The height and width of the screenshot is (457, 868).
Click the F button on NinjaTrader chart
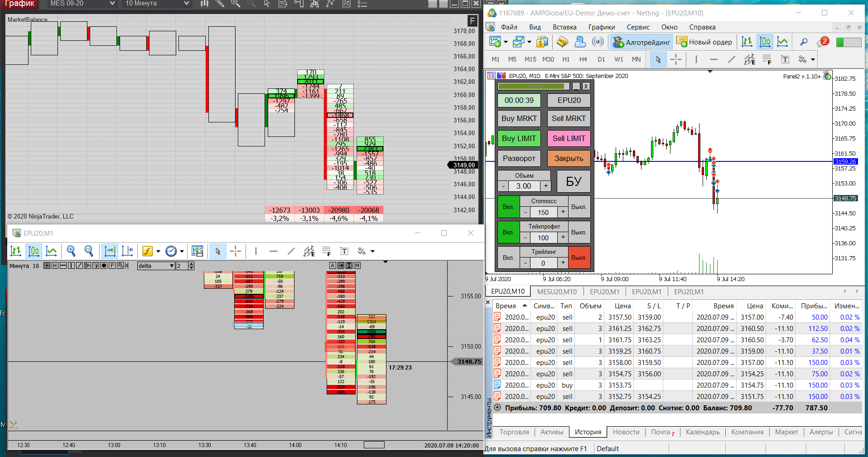click(x=472, y=21)
